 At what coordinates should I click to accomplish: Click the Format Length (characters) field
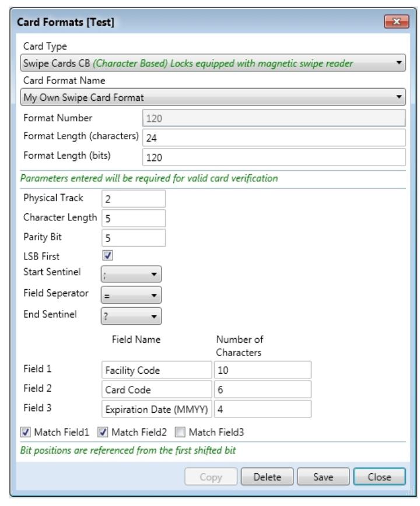click(x=274, y=138)
